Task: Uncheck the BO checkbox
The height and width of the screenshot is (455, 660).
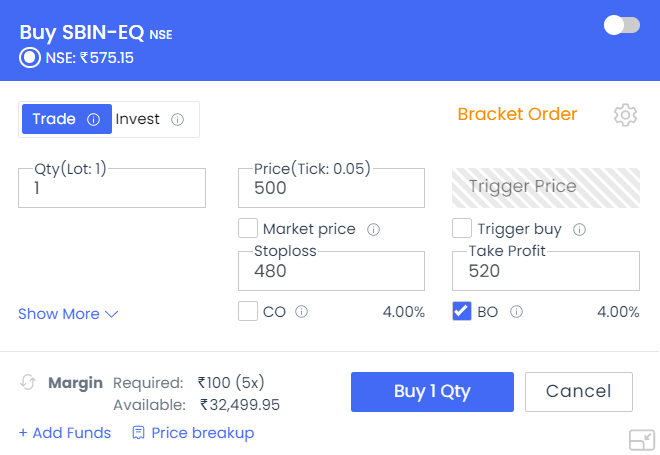Action: [462, 311]
